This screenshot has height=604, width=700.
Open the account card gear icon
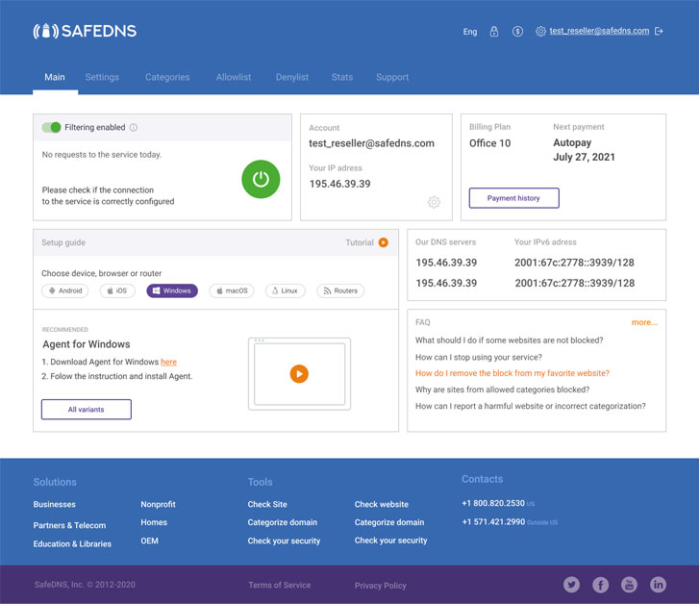point(434,202)
